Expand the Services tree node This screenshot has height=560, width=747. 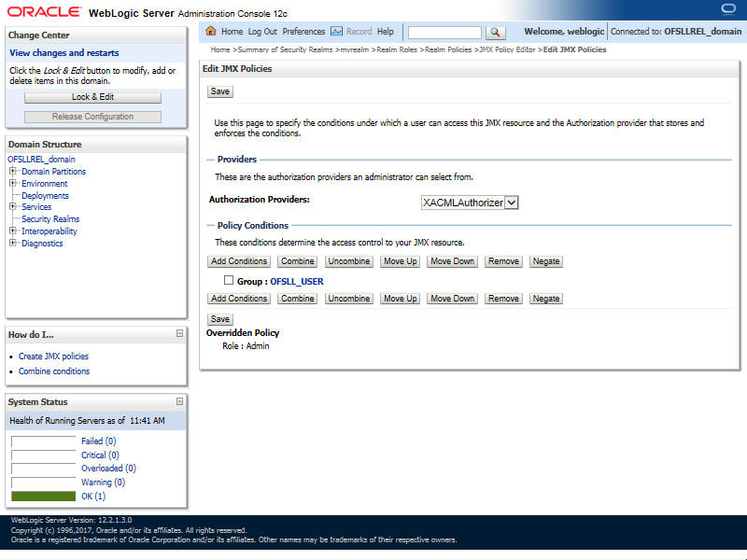(13, 206)
